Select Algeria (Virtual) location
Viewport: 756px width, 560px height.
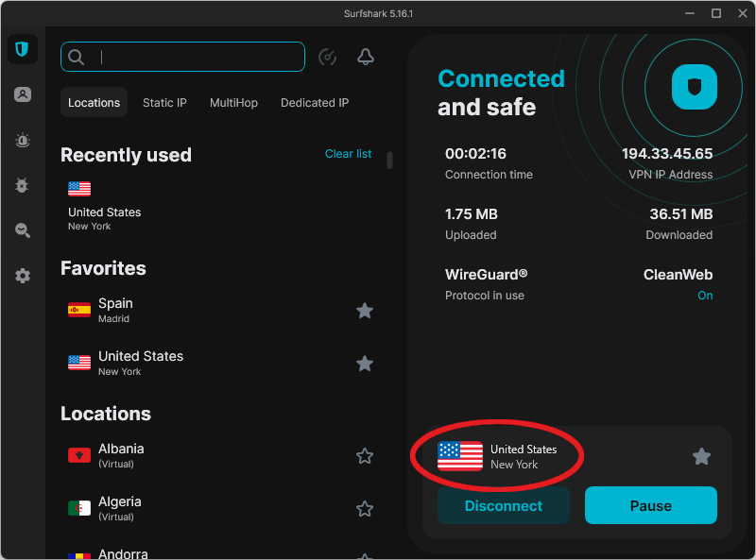[221, 509]
